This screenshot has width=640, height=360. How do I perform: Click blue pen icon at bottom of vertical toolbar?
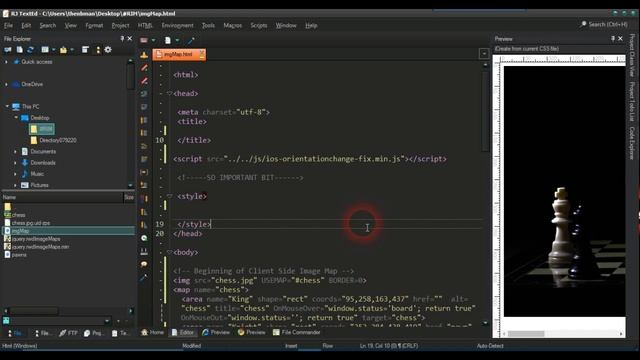tap(144, 278)
